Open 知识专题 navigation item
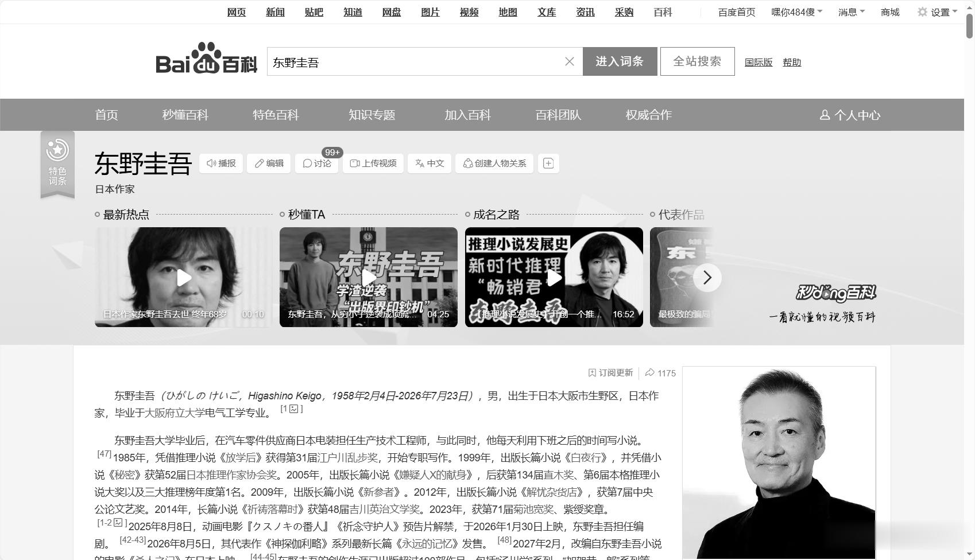Image resolution: width=975 pixels, height=560 pixels. click(372, 115)
